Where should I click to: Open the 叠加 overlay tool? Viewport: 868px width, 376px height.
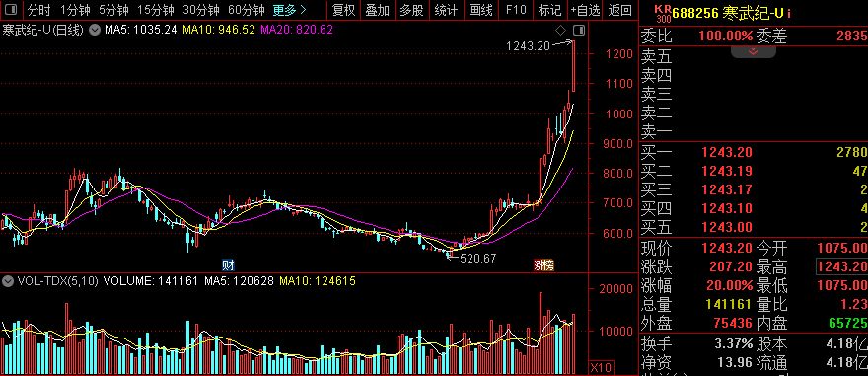(378, 10)
